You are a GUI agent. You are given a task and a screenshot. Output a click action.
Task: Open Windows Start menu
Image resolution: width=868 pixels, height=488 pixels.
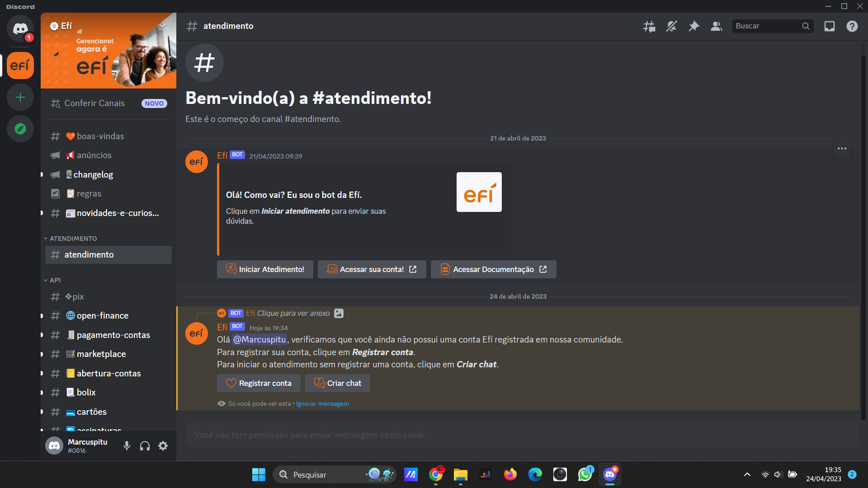coord(259,474)
